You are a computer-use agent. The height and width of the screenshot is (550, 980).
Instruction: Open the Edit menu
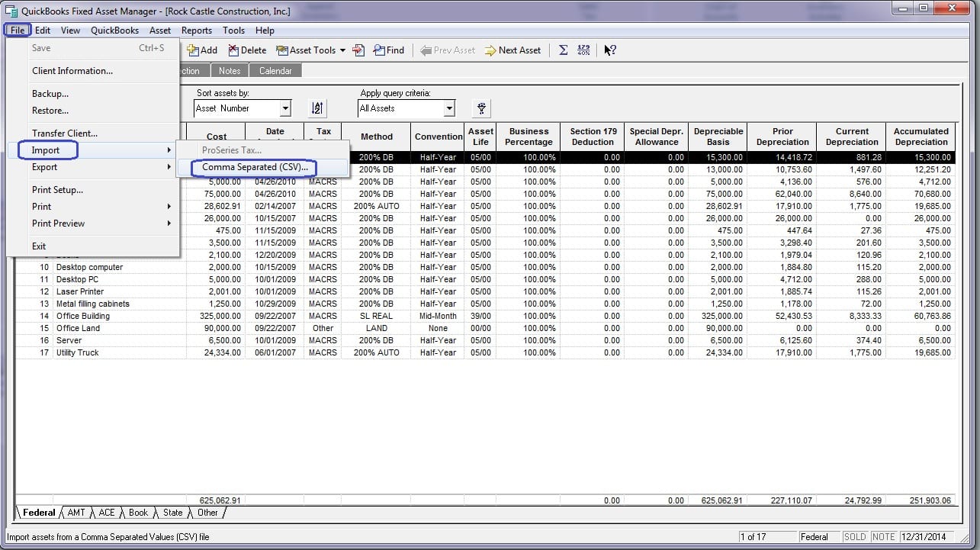click(43, 31)
